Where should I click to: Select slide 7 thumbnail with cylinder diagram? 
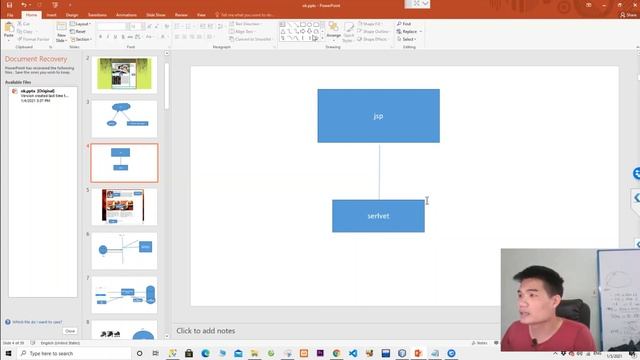124,295
